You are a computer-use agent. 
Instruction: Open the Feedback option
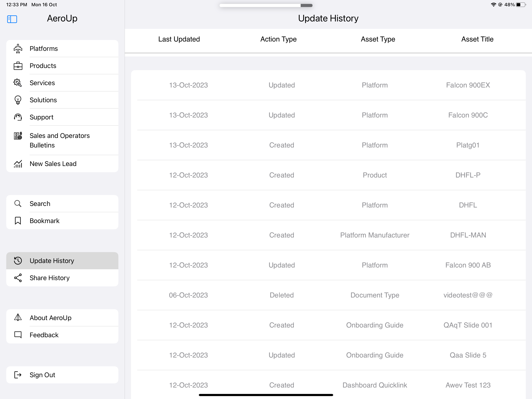click(x=44, y=335)
